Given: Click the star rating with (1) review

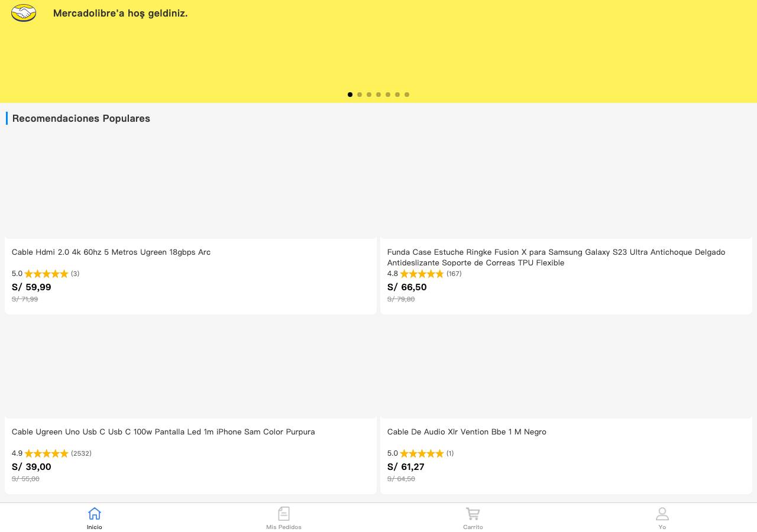Looking at the screenshot, I should (422, 453).
